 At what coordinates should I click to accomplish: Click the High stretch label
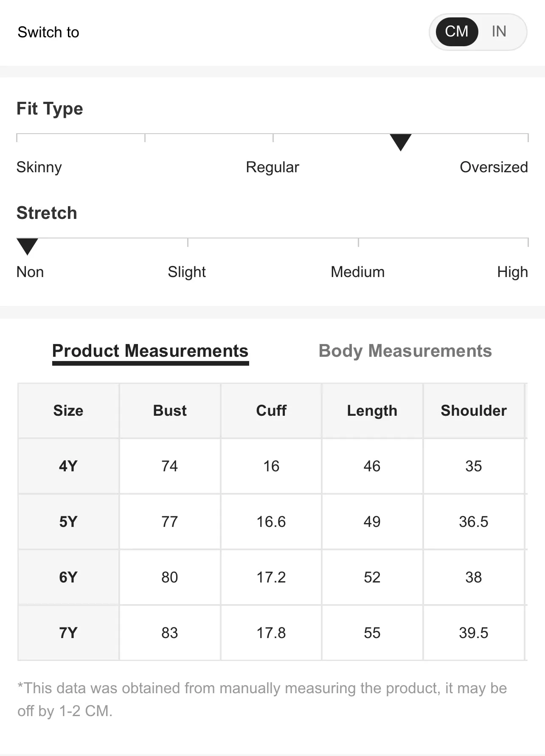[x=512, y=272]
